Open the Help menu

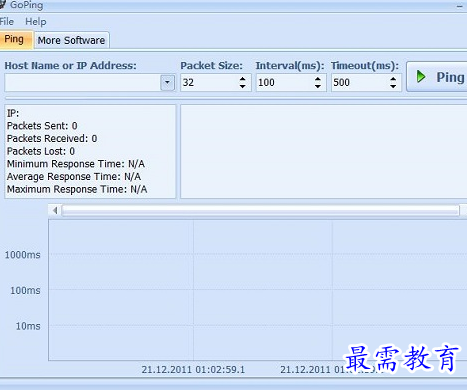click(x=36, y=22)
